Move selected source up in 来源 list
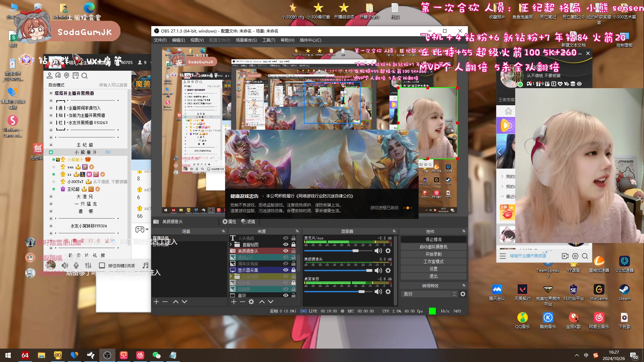 (x=262, y=302)
